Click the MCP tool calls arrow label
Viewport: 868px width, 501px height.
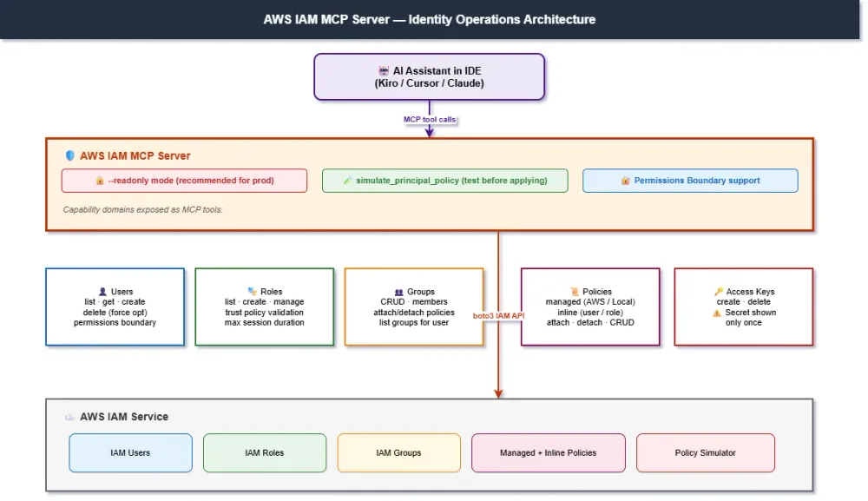coord(430,120)
